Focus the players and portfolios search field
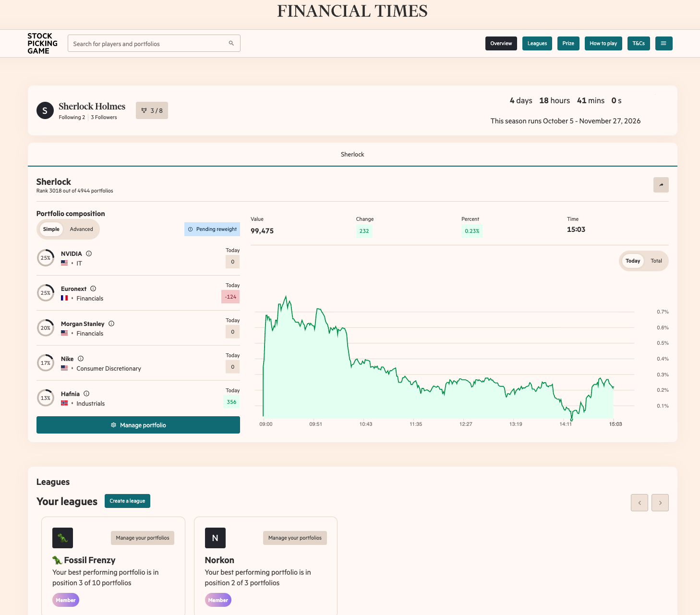The image size is (700, 615). pos(154,43)
